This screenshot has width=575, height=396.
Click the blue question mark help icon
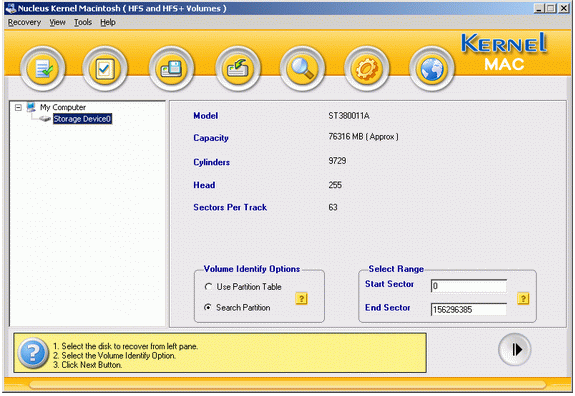point(33,353)
